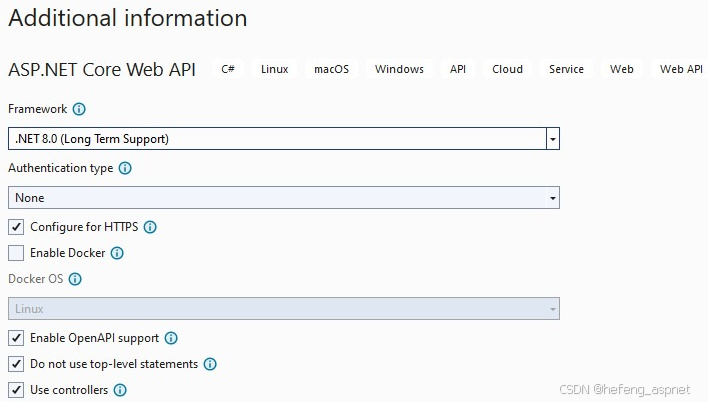Click the disabled Docker OS Linux dropdown
This screenshot has height=402, width=708.
pyautogui.click(x=284, y=309)
